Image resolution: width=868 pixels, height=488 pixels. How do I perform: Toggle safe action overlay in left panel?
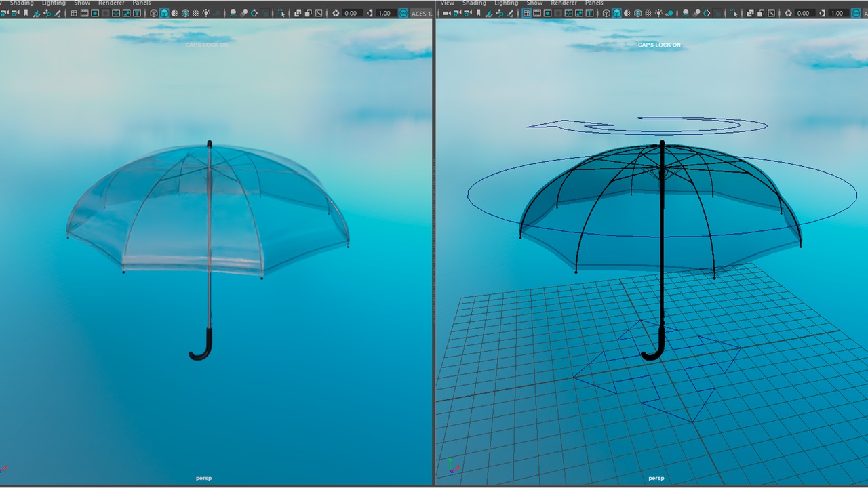[126, 13]
